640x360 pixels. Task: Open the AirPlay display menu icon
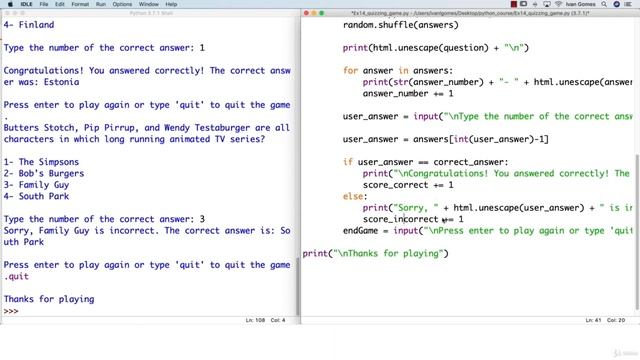[x=547, y=4]
